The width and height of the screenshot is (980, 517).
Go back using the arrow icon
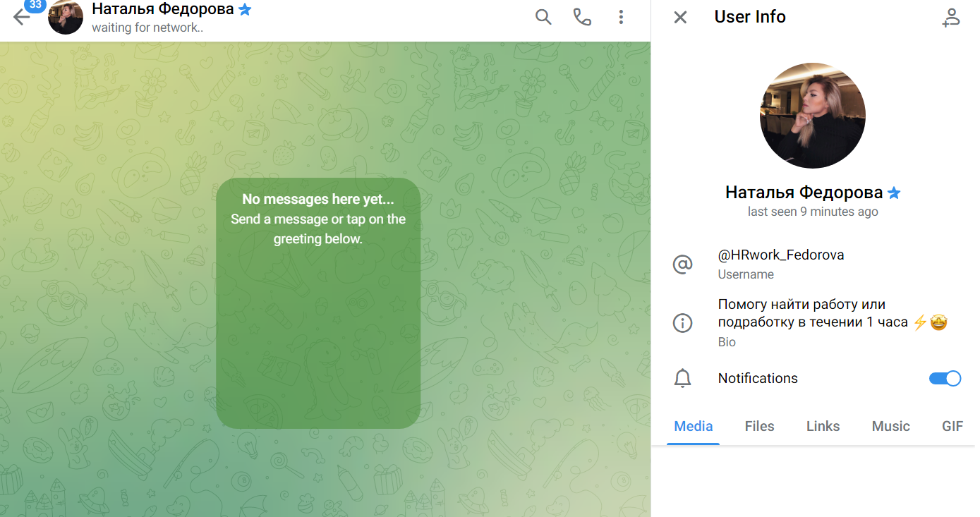pos(21,18)
